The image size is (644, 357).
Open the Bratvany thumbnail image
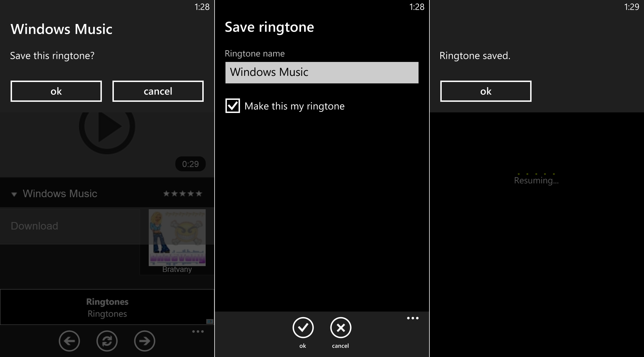(177, 238)
